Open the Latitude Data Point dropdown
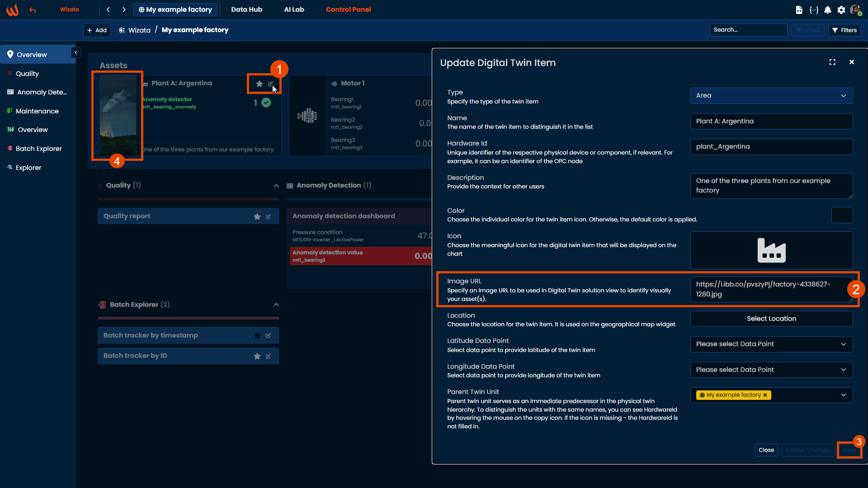Screen dimensions: 868x488 pyautogui.click(x=771, y=344)
